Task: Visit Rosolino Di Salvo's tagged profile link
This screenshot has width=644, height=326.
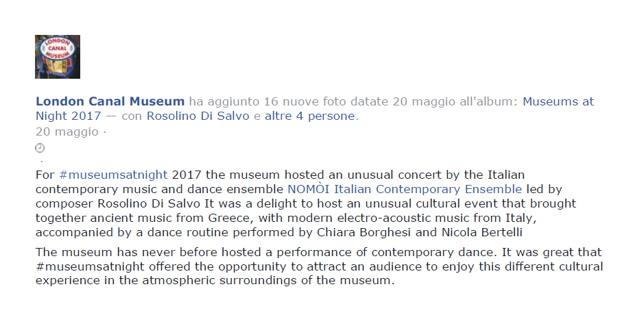Action: click(198, 116)
